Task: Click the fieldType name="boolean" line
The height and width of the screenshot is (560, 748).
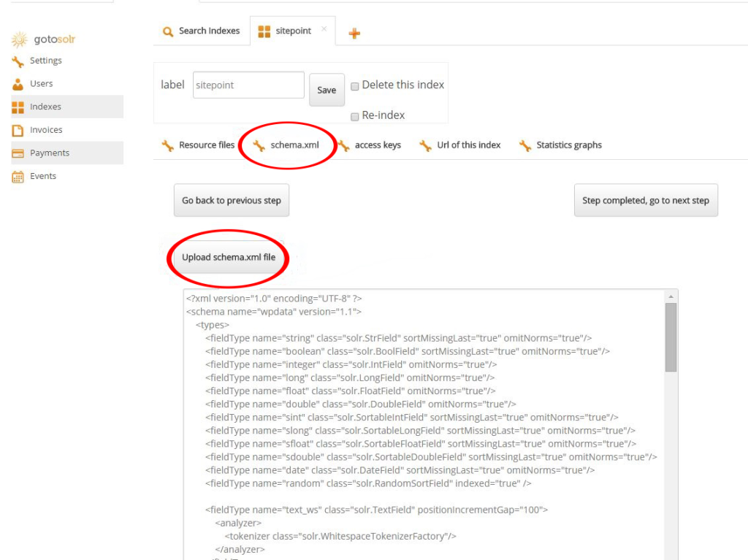Action: pos(408,351)
